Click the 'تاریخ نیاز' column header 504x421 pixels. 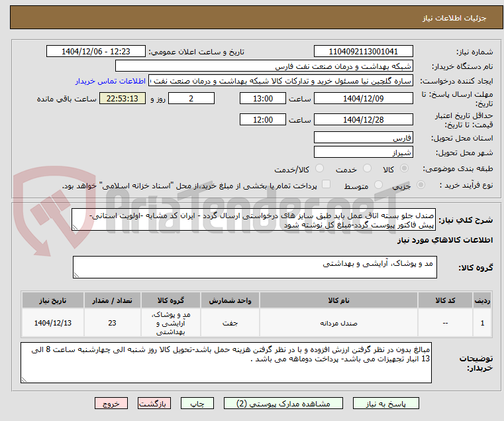click(x=53, y=300)
